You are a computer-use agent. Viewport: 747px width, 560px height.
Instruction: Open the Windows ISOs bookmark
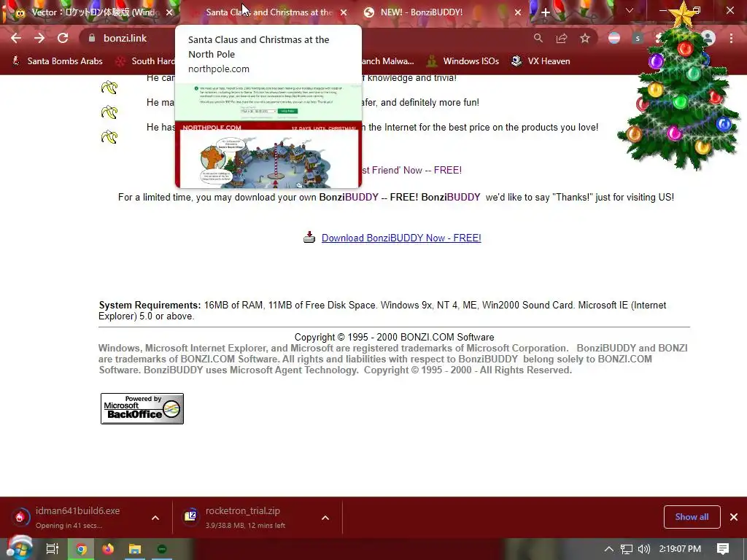point(463,61)
